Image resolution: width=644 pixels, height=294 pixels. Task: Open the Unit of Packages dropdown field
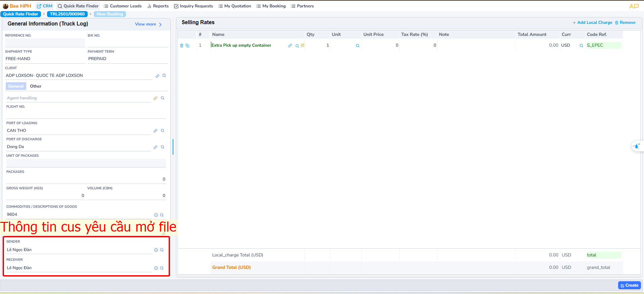[86, 163]
